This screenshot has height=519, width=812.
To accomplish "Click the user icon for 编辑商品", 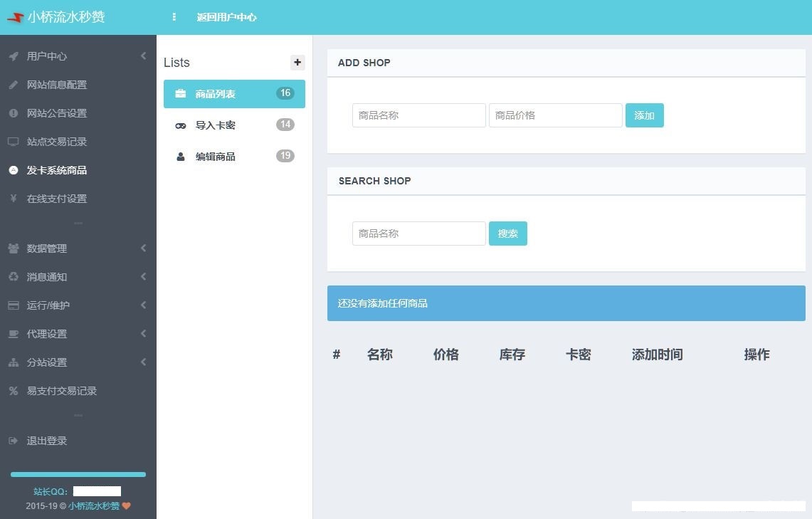I will click(181, 157).
